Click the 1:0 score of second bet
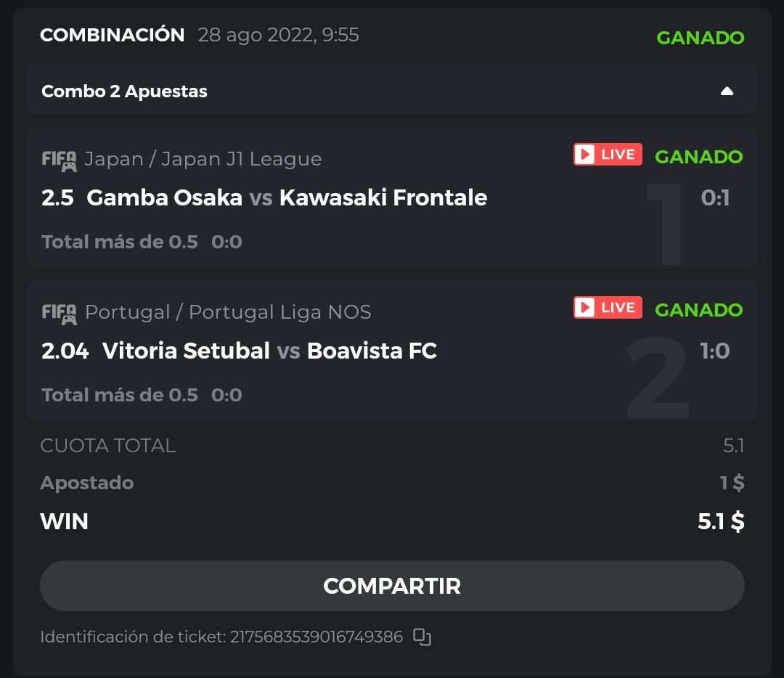 [x=714, y=351]
